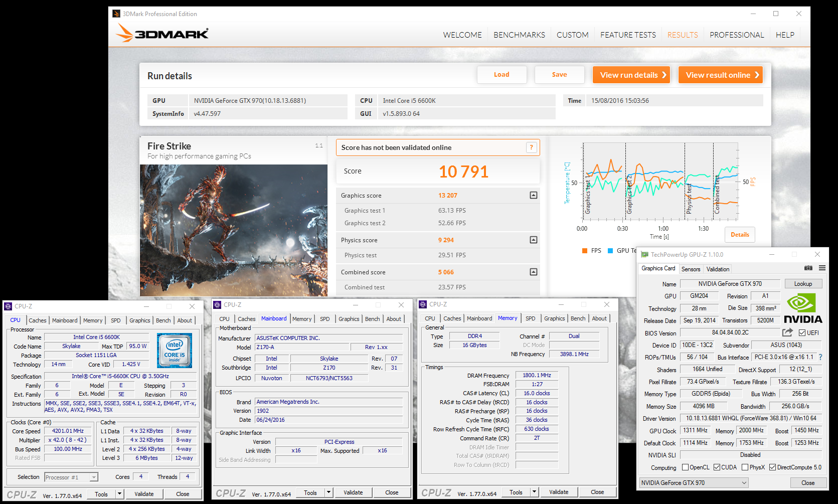
Task: Click the Tools button in CPU-Z Memory window
Action: click(516, 492)
